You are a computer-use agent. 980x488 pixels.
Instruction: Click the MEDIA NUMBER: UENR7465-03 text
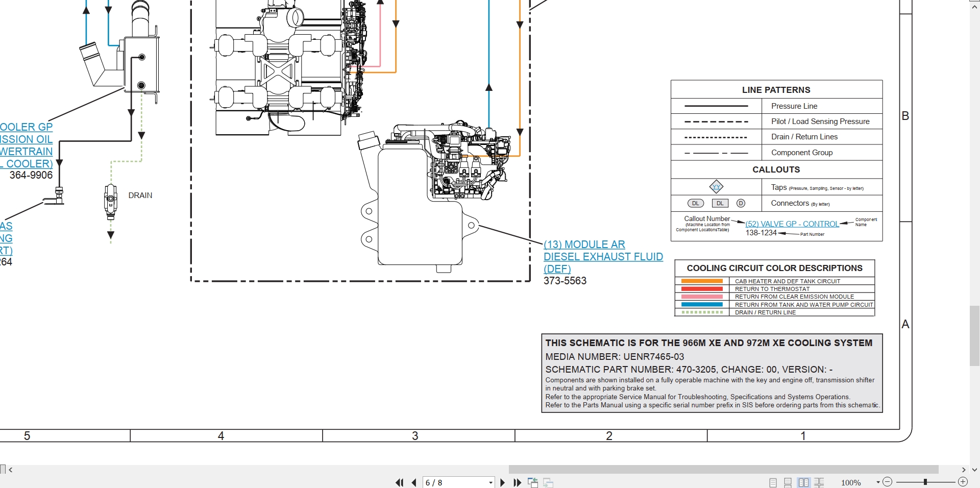[x=615, y=357]
